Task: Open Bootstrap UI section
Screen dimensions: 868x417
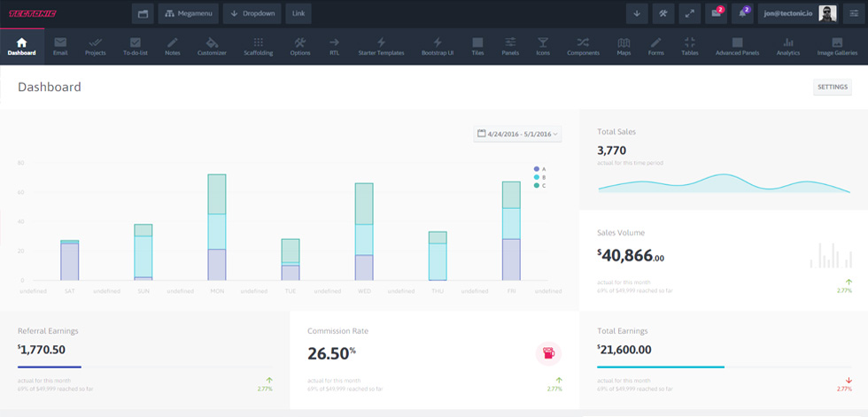Action: [x=438, y=46]
